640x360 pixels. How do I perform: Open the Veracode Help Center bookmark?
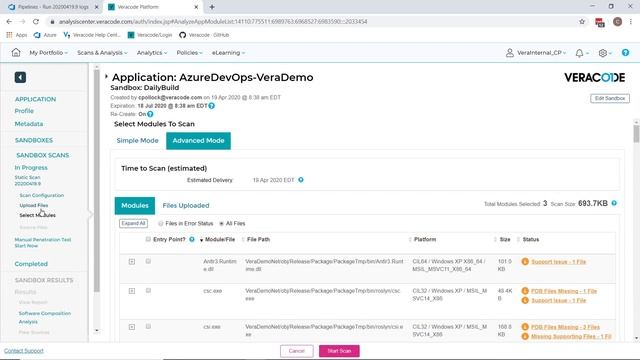pos(92,35)
